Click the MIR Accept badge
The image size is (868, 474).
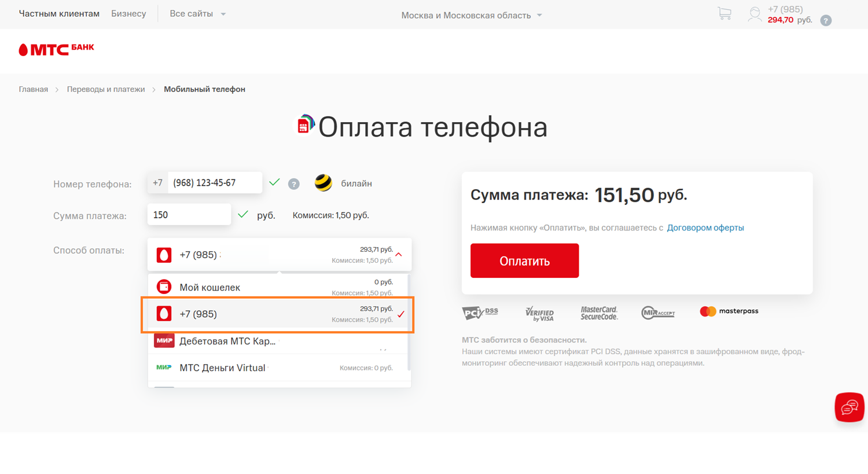658,313
